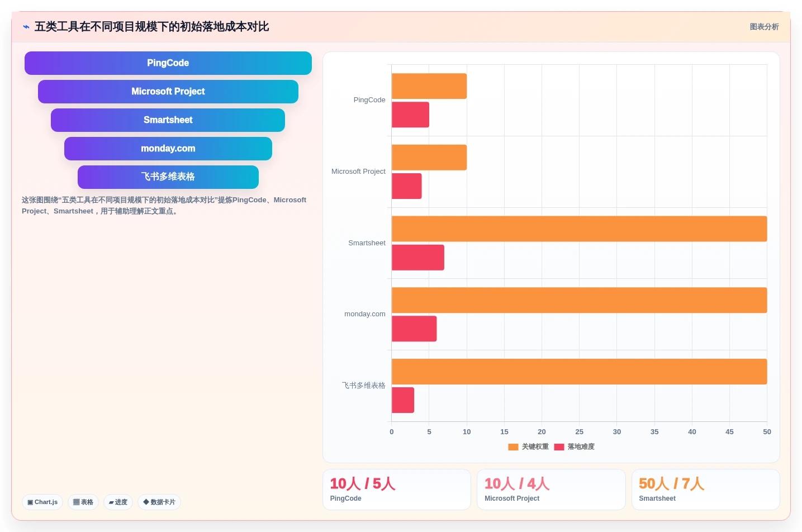Click the monday.com y-axis label

click(365, 314)
